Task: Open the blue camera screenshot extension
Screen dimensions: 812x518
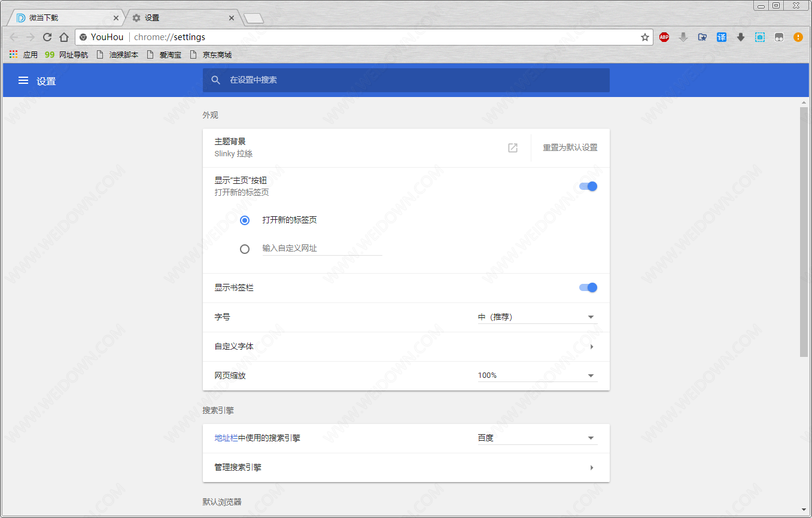Action: coord(760,37)
